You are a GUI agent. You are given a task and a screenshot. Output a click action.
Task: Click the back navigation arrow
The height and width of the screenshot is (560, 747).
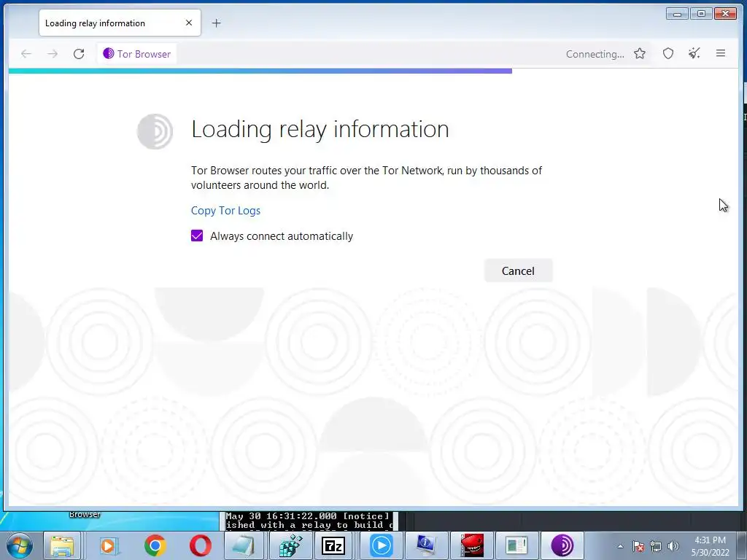click(26, 54)
